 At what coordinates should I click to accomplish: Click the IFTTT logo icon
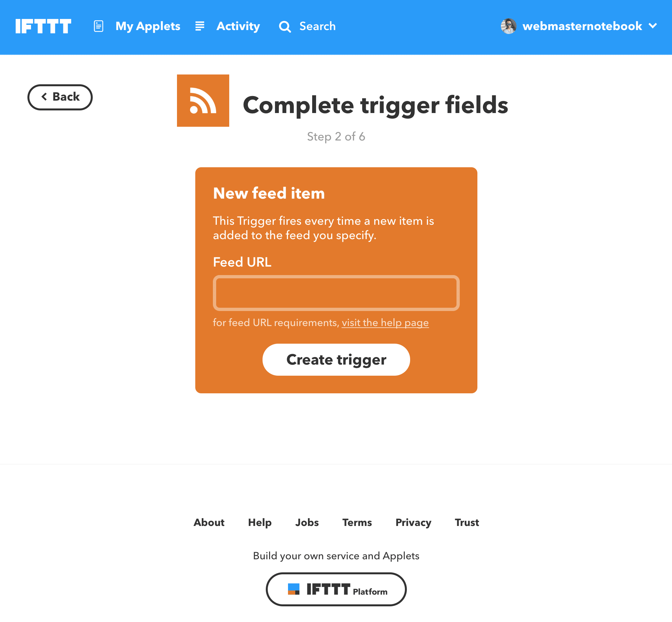(x=44, y=26)
